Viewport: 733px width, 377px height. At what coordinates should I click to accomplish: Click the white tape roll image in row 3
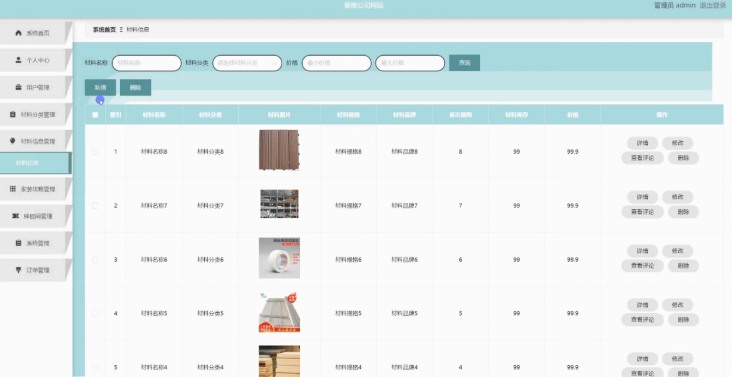pyautogui.click(x=279, y=258)
